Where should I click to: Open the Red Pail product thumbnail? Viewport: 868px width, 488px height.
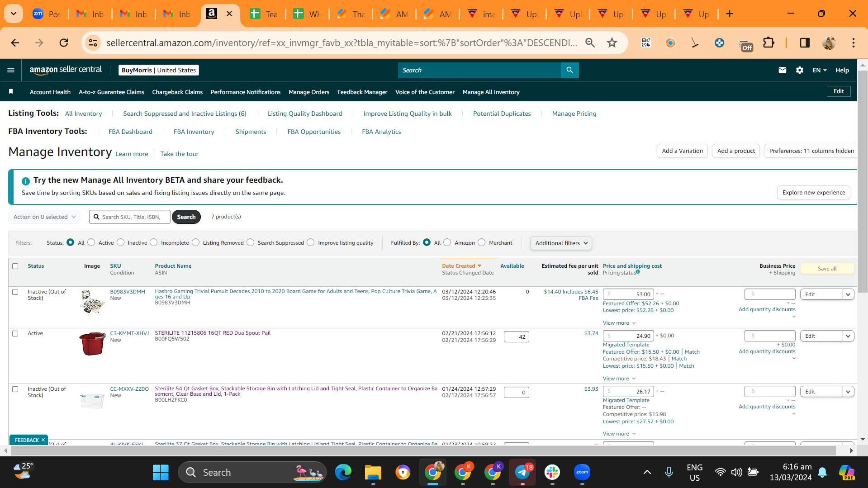tap(92, 343)
